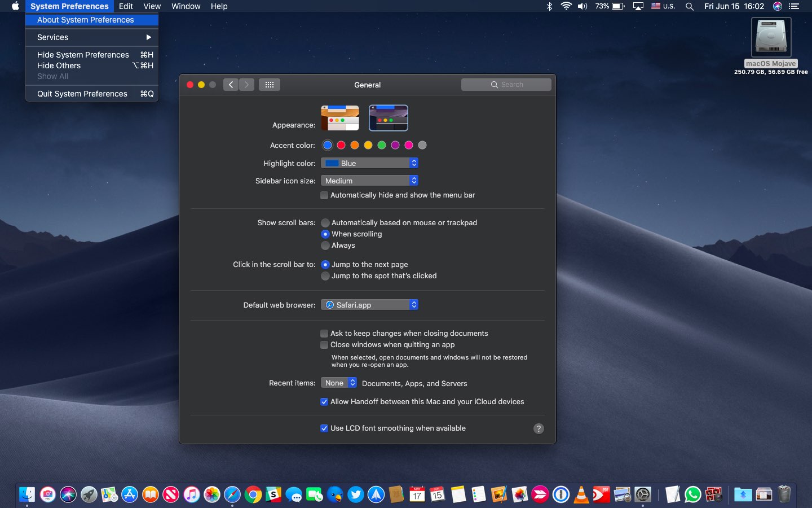812x508 pixels.
Task: Open the Bluetooth menu bar icon
Action: (549, 6)
